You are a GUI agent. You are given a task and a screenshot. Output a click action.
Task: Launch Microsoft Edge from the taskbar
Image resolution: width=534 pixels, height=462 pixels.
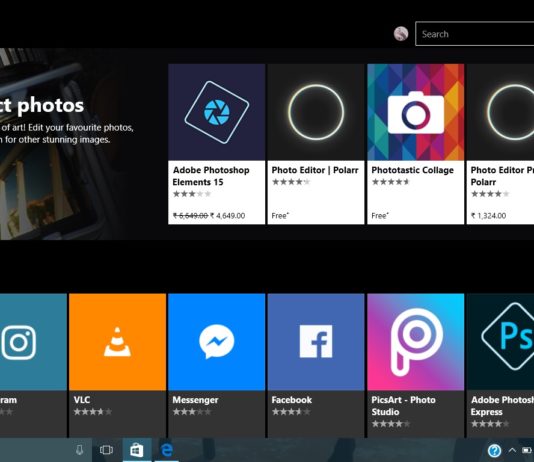coord(167,450)
